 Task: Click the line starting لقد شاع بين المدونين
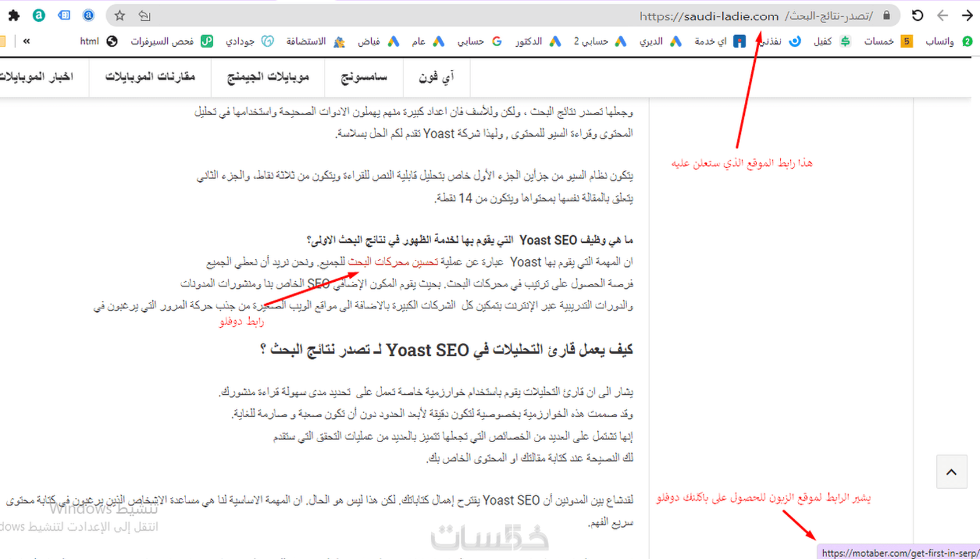pos(320,500)
